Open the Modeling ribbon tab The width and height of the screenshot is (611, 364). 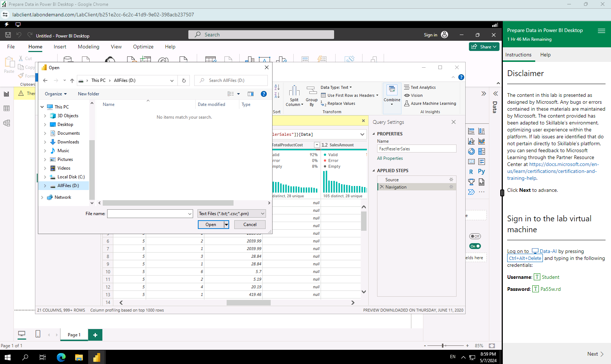89,47
